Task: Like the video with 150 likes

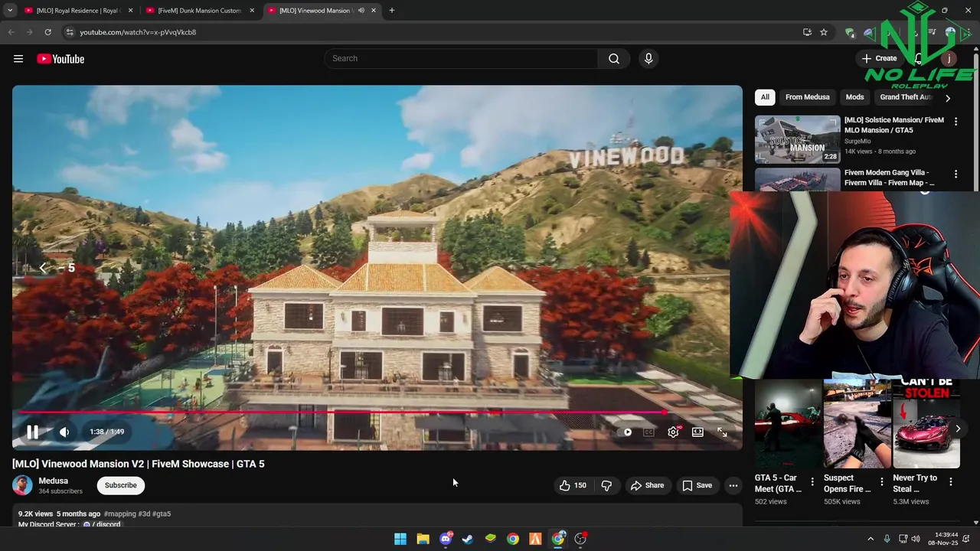Action: click(x=573, y=485)
